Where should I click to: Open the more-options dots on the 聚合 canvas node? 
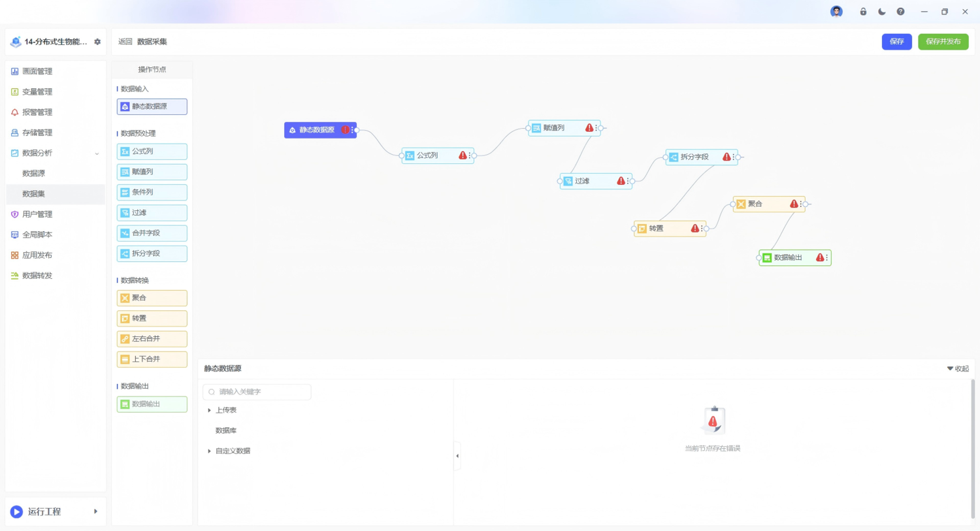pyautogui.click(x=801, y=204)
